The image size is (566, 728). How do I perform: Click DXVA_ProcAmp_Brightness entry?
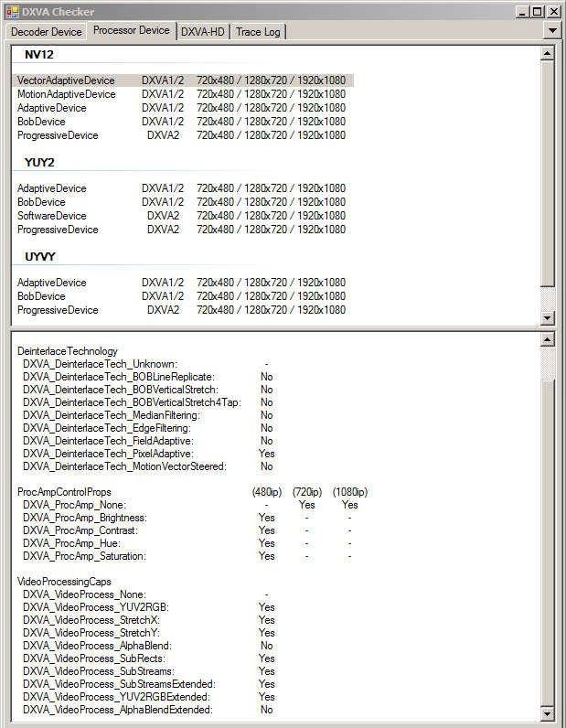point(84,518)
